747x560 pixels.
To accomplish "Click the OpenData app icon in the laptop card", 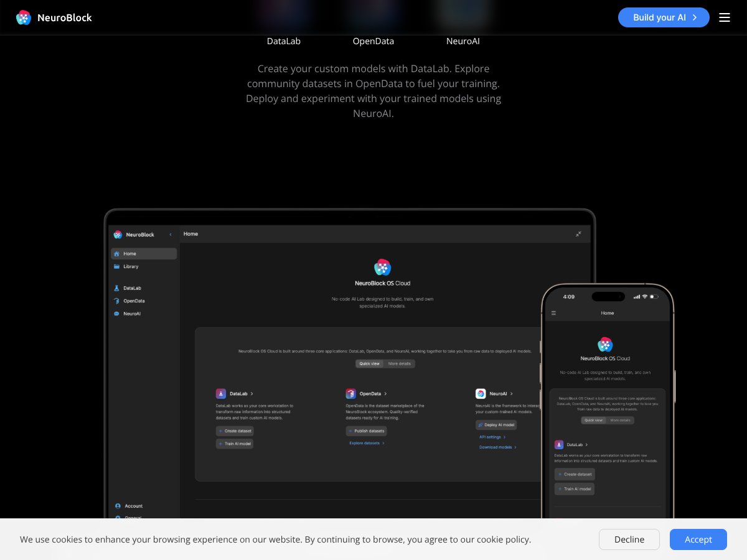I will 351,394.
